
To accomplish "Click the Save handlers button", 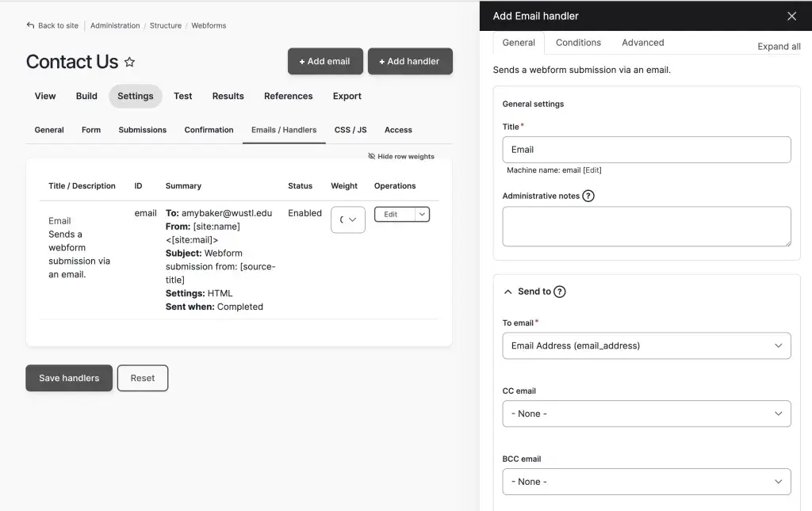I will point(69,378).
